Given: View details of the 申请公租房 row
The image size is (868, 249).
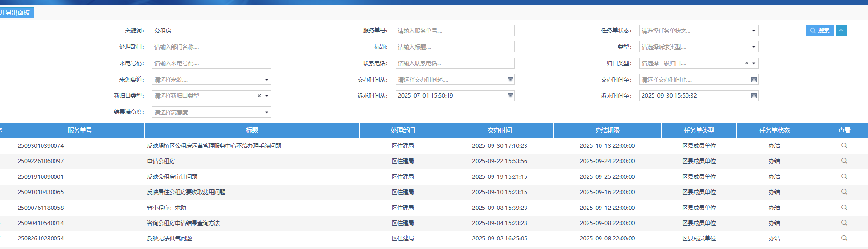Looking at the screenshot, I should click(844, 161).
